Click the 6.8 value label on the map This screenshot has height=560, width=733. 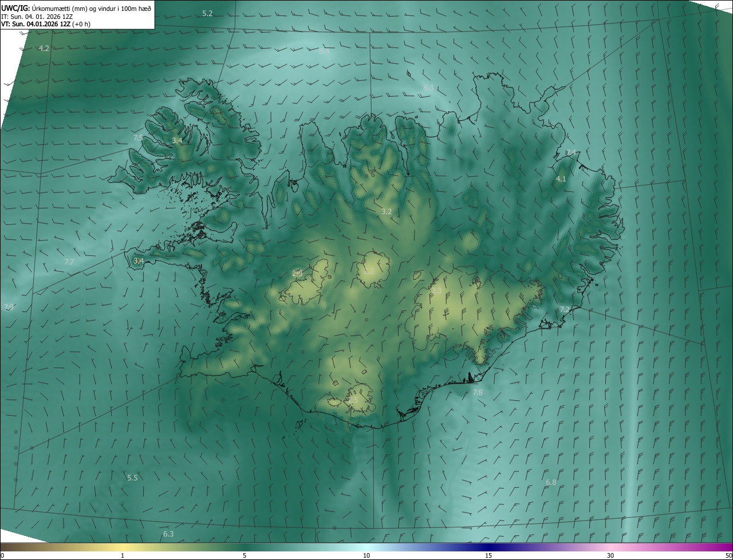[551, 483]
